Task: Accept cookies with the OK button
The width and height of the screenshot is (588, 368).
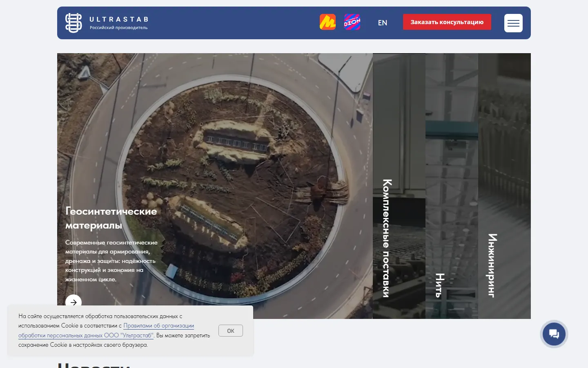Action: pyautogui.click(x=231, y=331)
